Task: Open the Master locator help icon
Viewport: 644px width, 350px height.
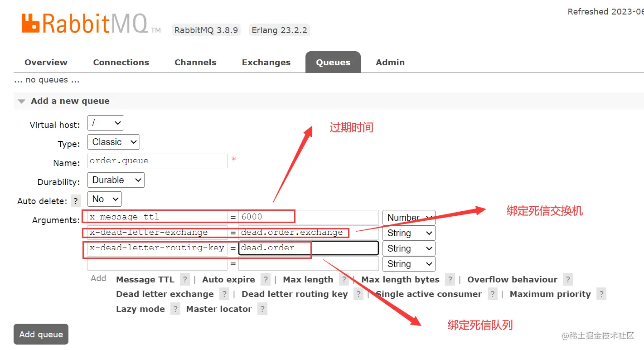Action: click(262, 309)
